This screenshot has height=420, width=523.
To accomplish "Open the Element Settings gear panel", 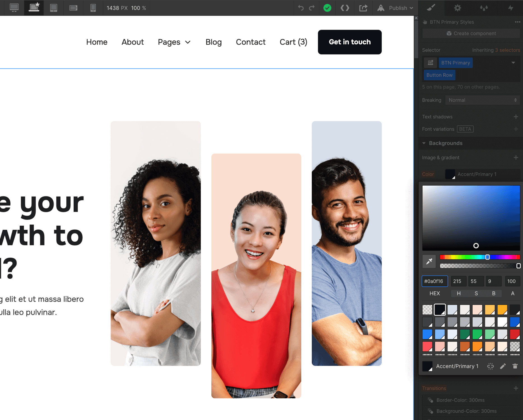I will point(457,8).
